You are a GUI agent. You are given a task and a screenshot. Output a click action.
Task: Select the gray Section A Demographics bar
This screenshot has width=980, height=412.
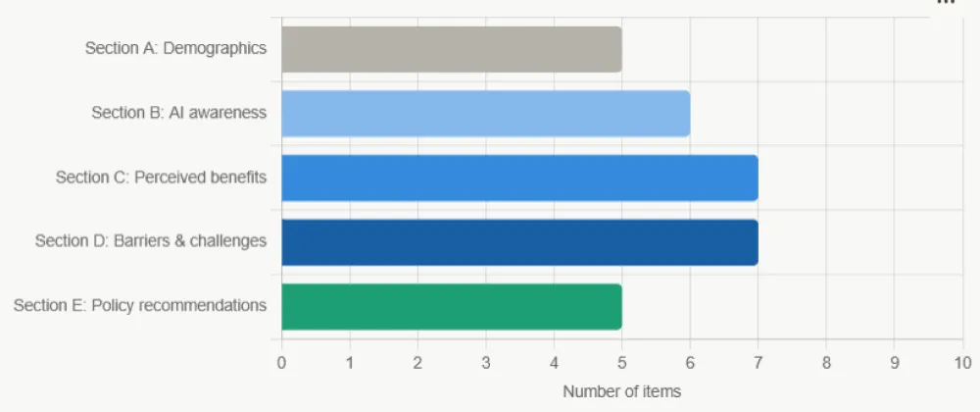pyautogui.click(x=451, y=49)
